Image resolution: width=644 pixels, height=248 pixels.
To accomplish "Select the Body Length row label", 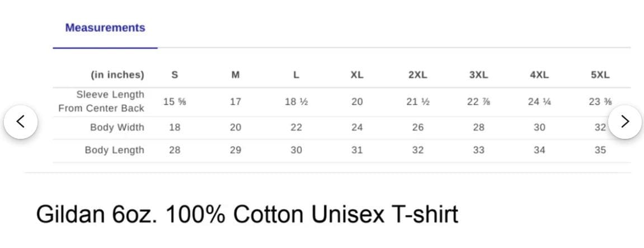I will tap(114, 150).
